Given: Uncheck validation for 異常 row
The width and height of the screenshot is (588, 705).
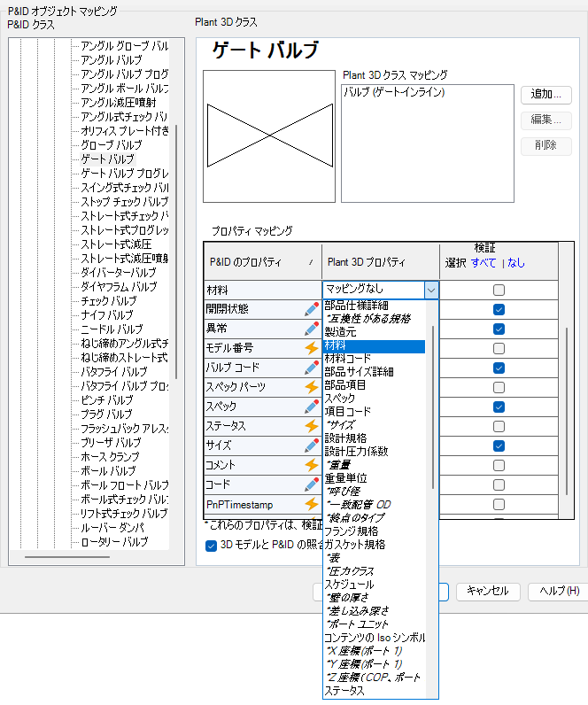Looking at the screenshot, I should [499, 329].
